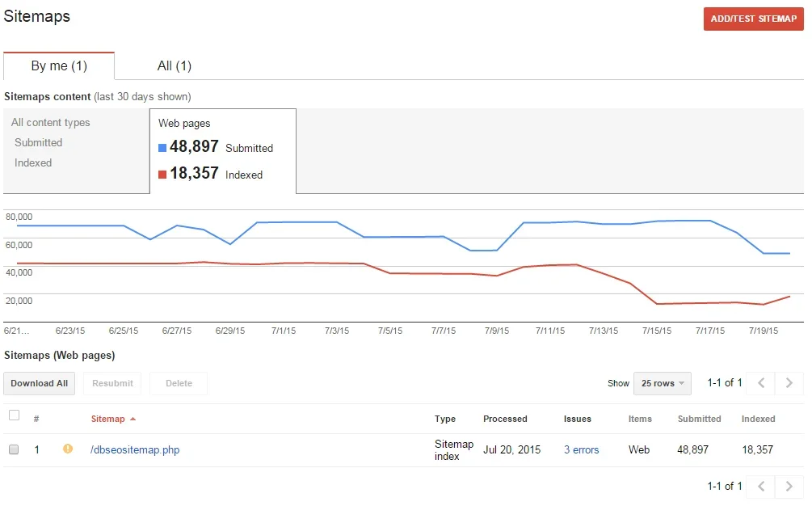Viewport: 812px width, 506px height.
Task: Go to next page arrow below table
Action: (x=789, y=487)
